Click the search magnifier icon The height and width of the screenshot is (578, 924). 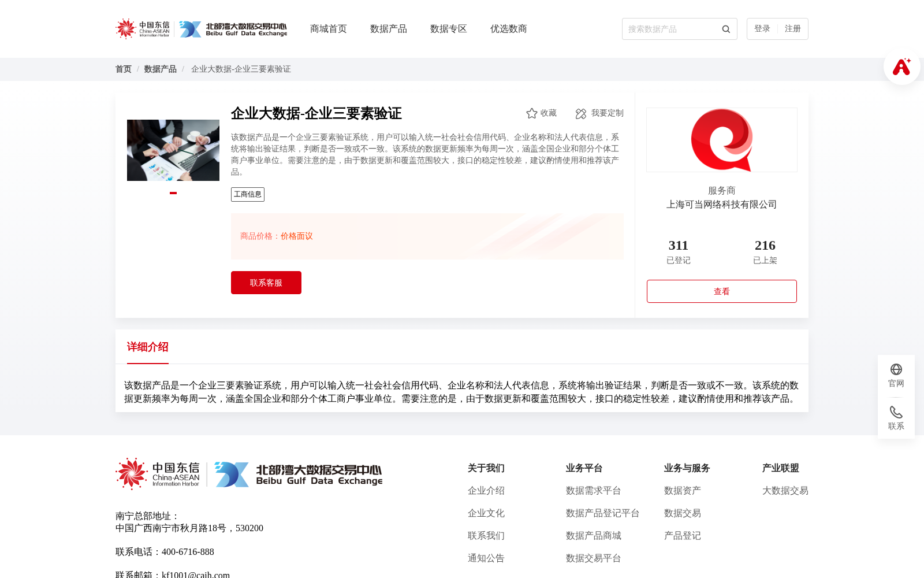(726, 29)
